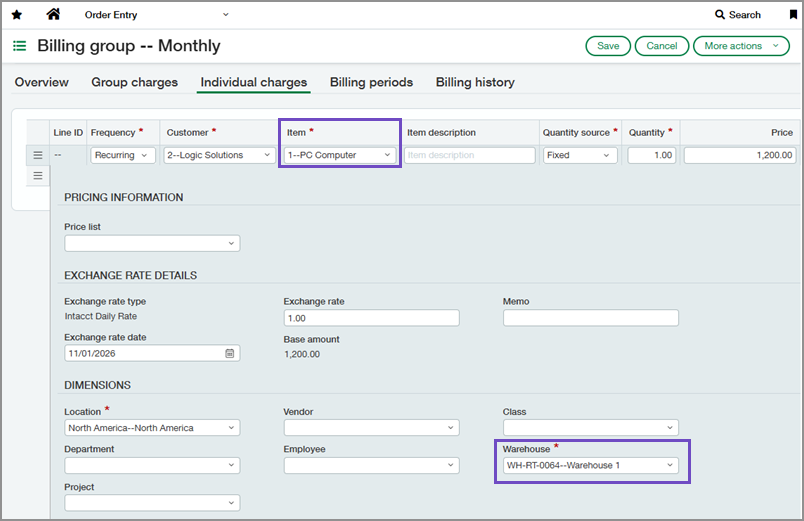Open the Vendor dropdown

point(371,428)
